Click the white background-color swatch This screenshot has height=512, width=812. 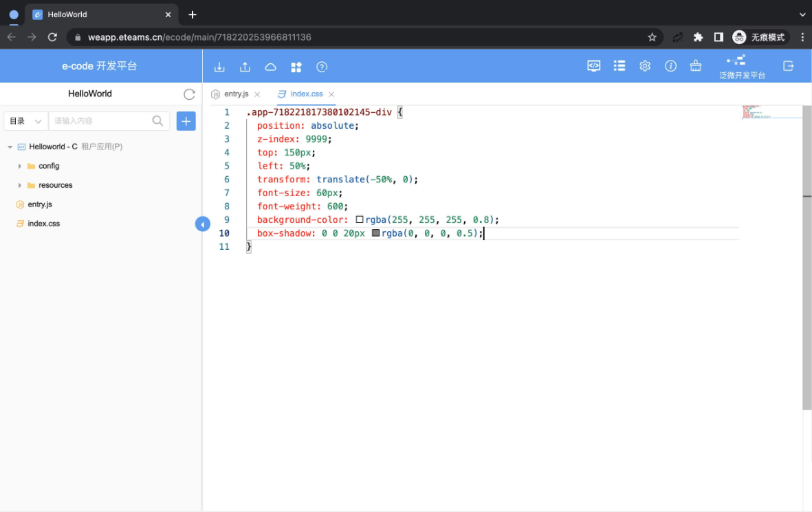pos(360,220)
